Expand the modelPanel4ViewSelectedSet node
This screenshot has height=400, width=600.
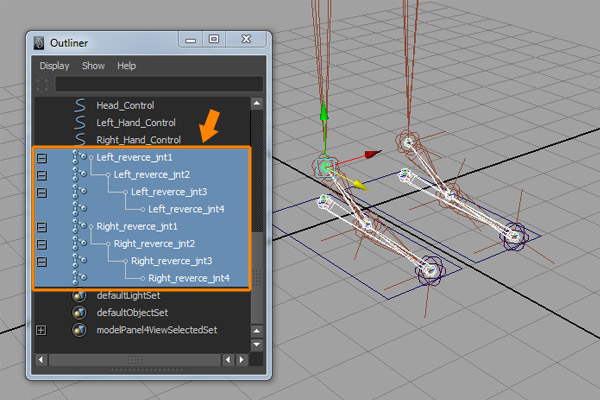[41, 330]
